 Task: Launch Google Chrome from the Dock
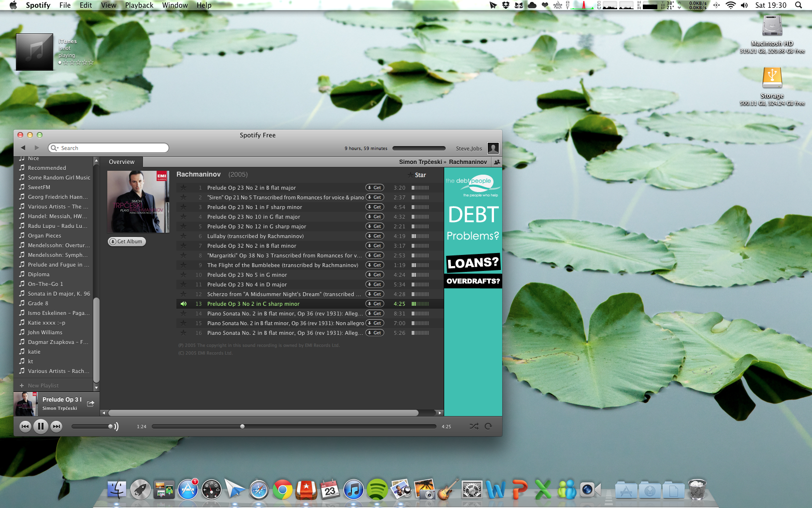(282, 490)
